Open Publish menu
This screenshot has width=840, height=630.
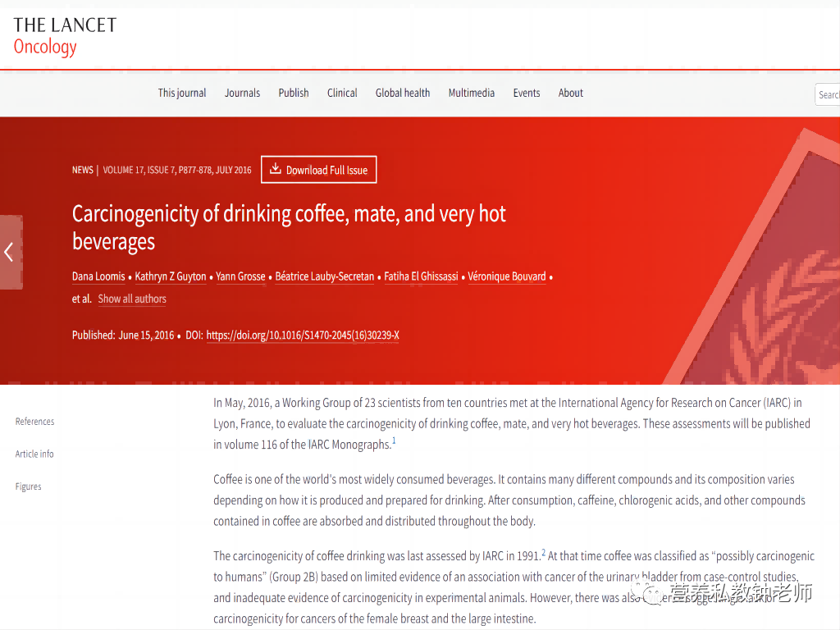pyautogui.click(x=294, y=94)
